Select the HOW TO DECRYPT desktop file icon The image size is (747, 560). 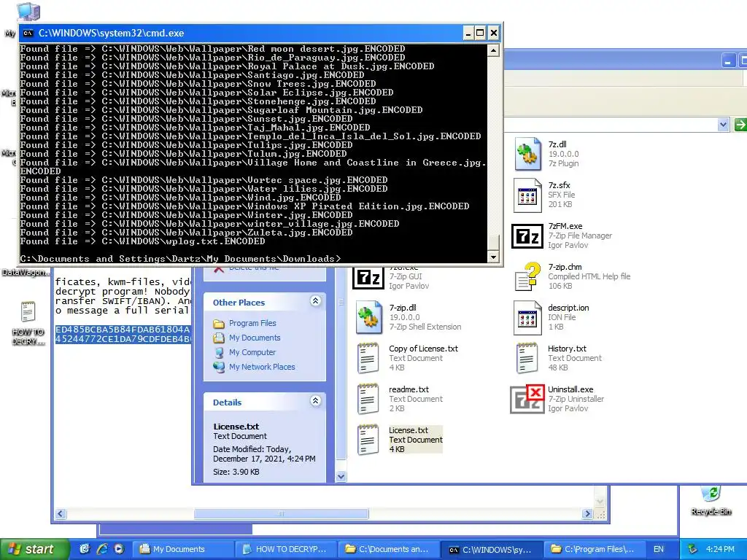[x=28, y=312]
